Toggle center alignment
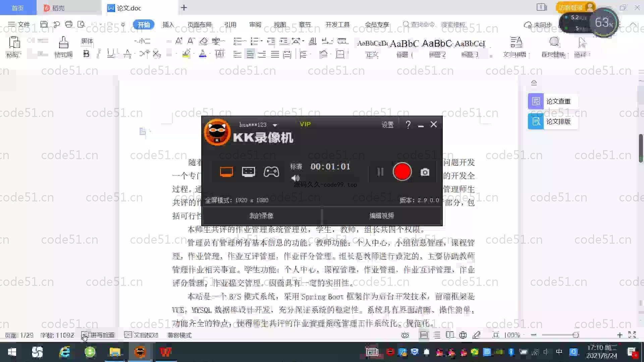This screenshot has height=362, width=644. [x=250, y=54]
